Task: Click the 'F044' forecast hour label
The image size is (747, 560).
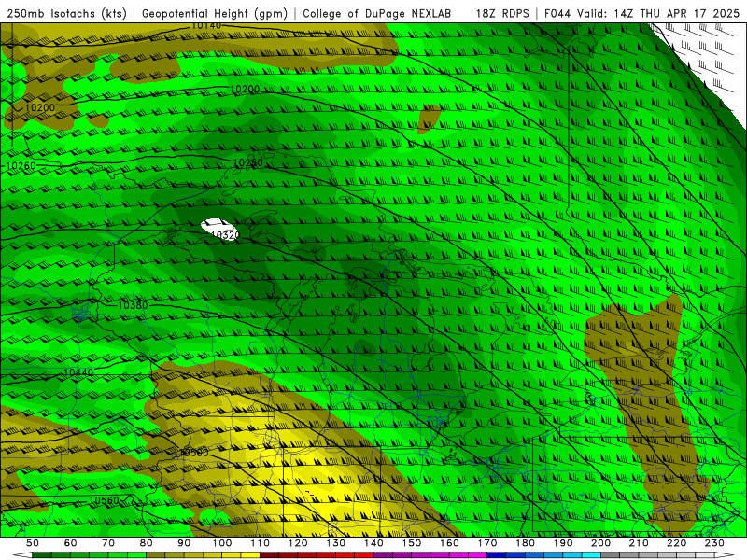Action: [558, 13]
